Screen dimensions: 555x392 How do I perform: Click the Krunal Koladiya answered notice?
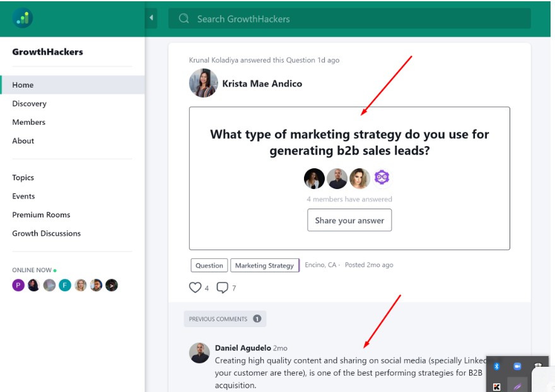[264, 60]
